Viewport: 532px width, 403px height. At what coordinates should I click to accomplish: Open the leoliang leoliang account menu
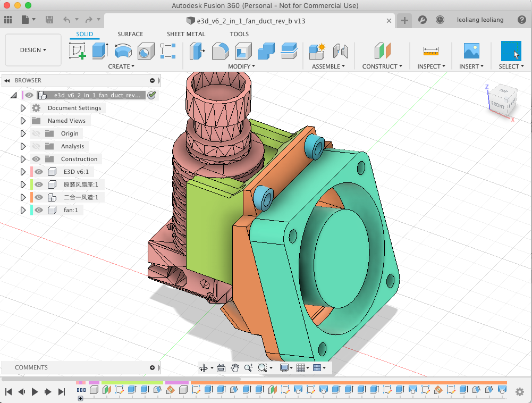tap(480, 20)
